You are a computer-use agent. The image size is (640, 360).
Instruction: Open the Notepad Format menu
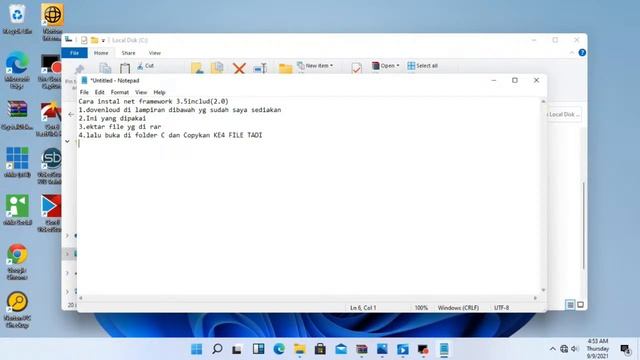pyautogui.click(x=120, y=92)
